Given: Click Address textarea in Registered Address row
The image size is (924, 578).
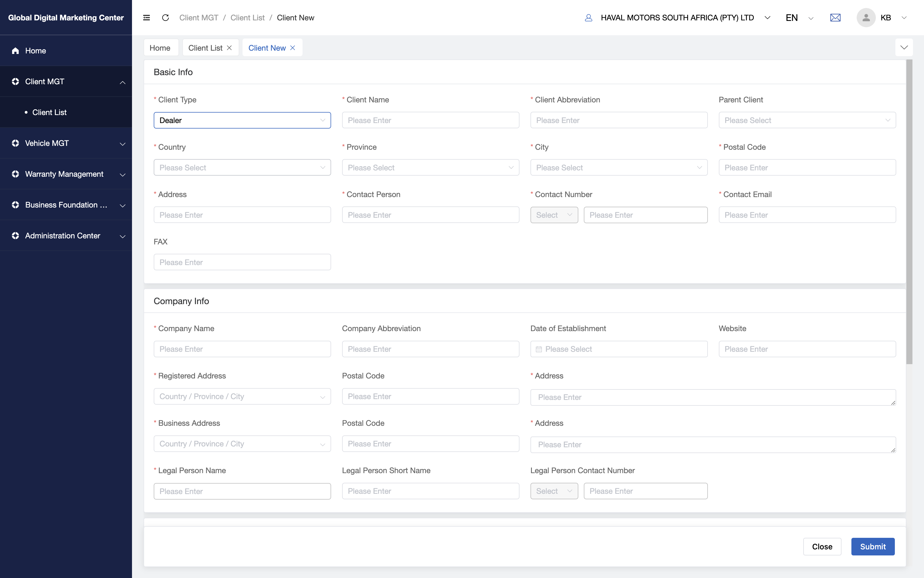Looking at the screenshot, I should pyautogui.click(x=713, y=397).
